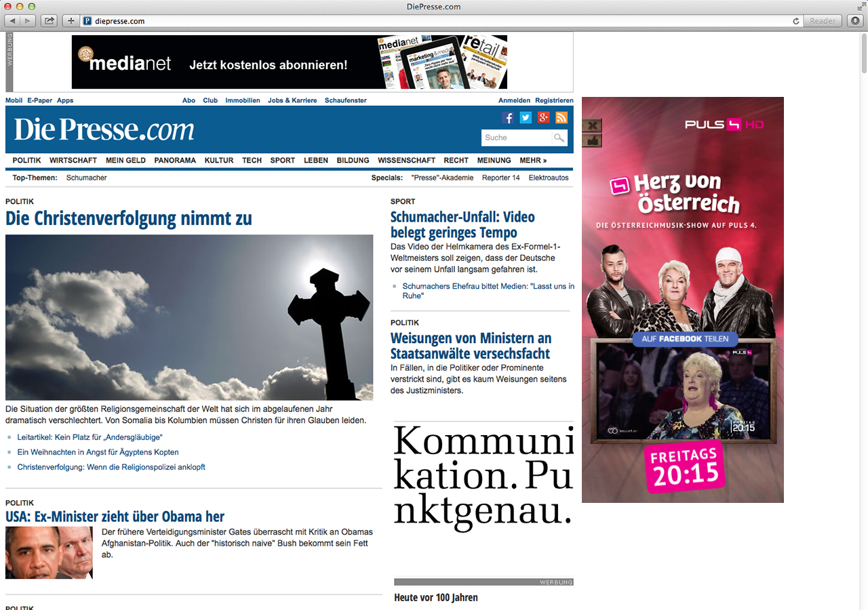
Task: Click the Abo link
Action: (189, 100)
